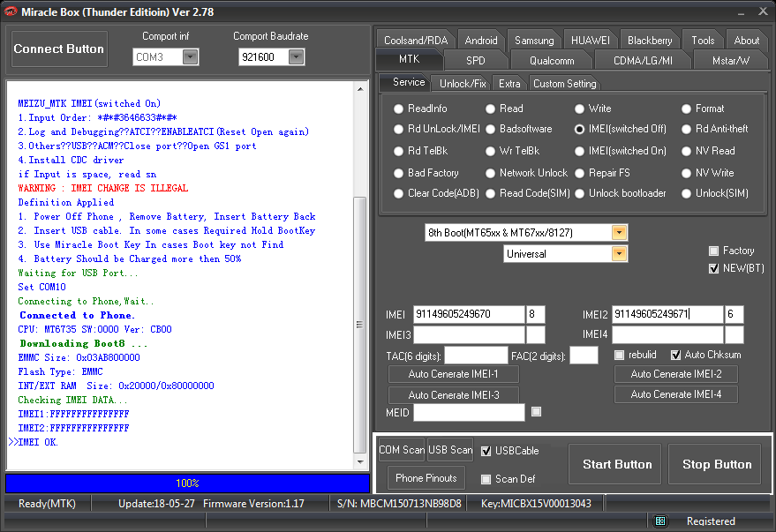Click Auto Cenerate IMEI-4 button
This screenshot has height=532, width=776.
pos(676,394)
